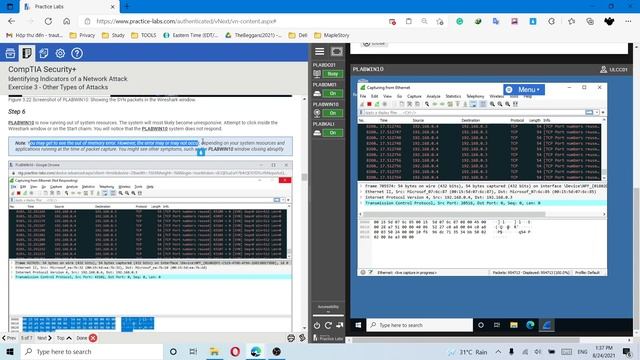Screen dimensions: 640x360
Task: Open File Explorer in PLABWIN10 taskbar
Action: click(513, 325)
